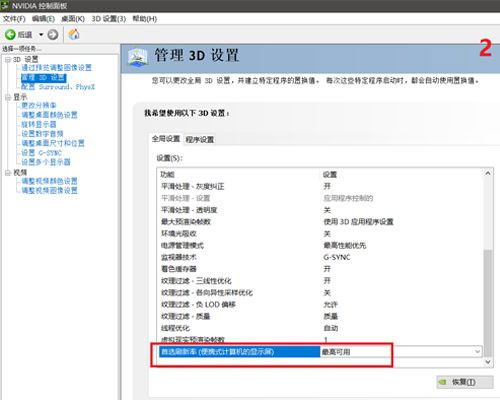Click the settings list scroll up arrow

(x=488, y=173)
